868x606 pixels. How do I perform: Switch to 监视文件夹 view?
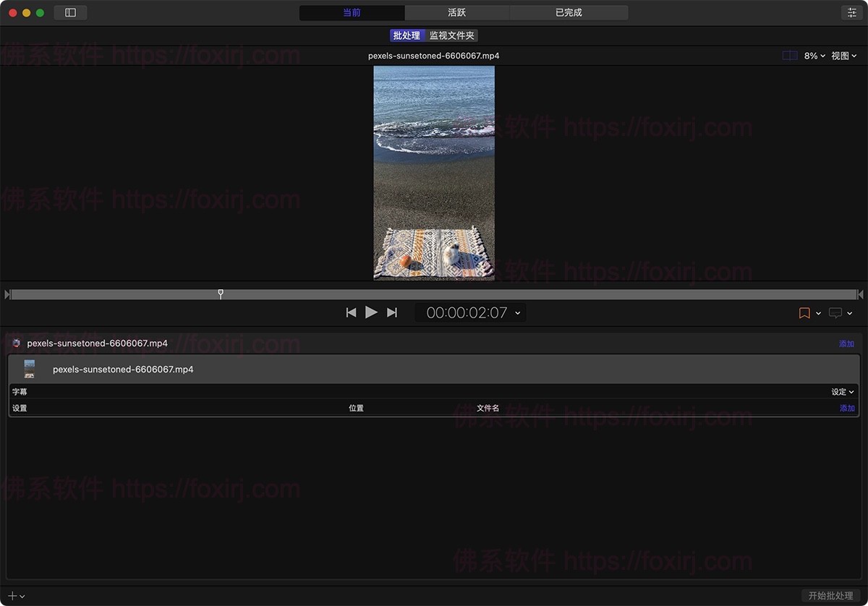click(452, 35)
